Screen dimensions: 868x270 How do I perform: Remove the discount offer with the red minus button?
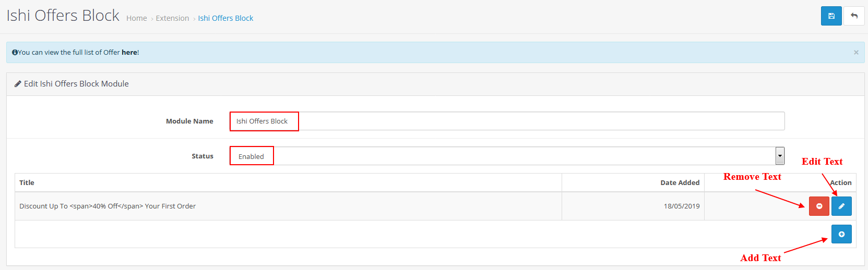pos(819,206)
